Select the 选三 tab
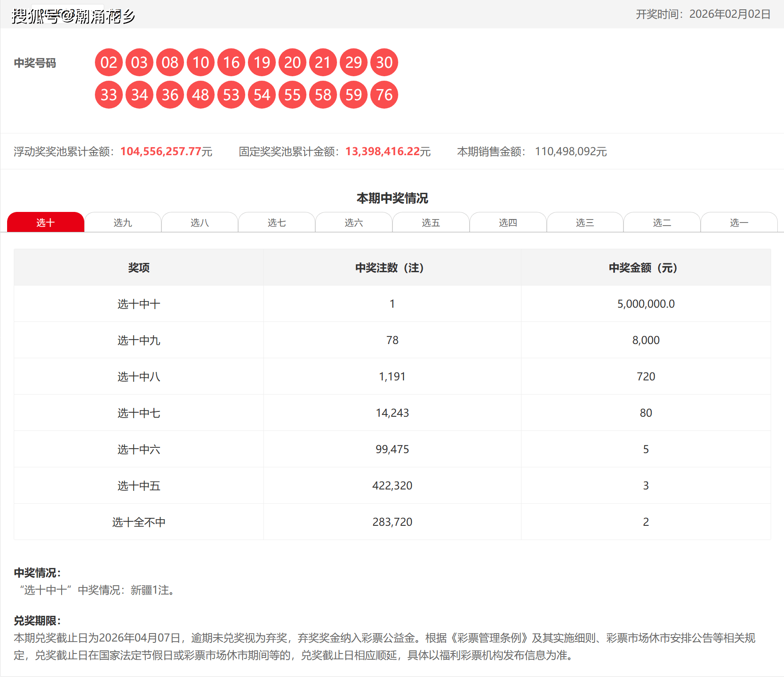 584,223
